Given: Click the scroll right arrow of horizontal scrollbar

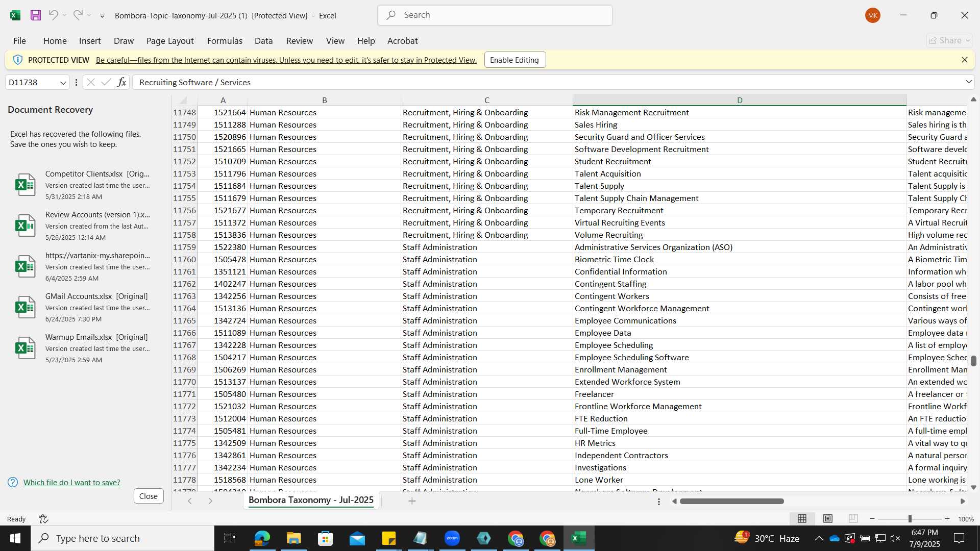Looking at the screenshot, I should point(963,502).
